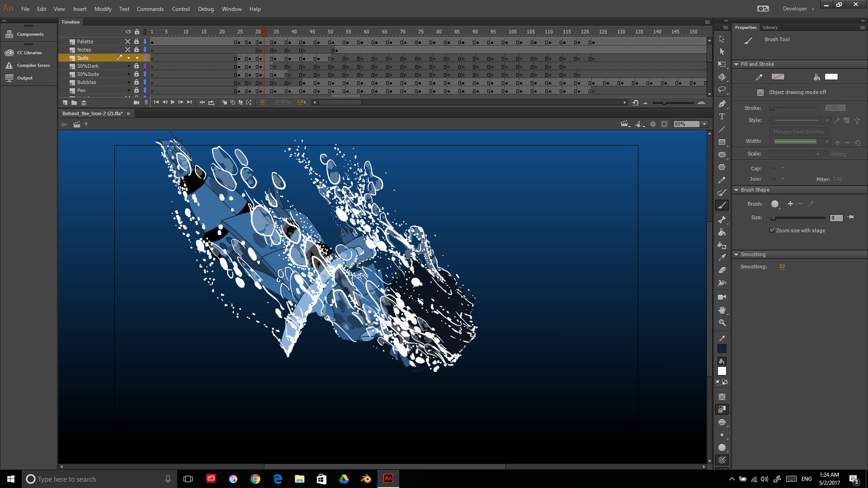Select the Paint Brush tool
The width and height of the screenshot is (868, 488).
[x=722, y=192]
